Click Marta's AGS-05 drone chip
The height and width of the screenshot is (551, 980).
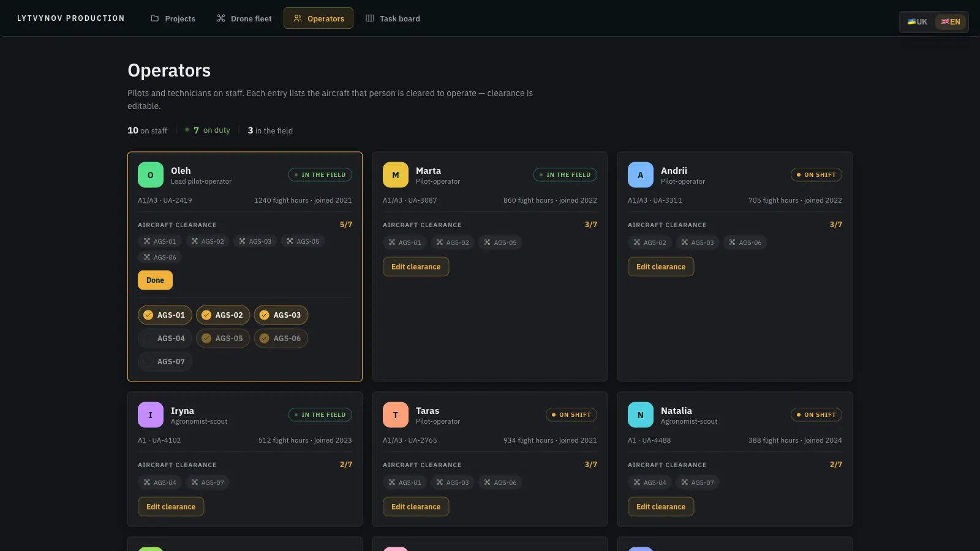[500, 242]
